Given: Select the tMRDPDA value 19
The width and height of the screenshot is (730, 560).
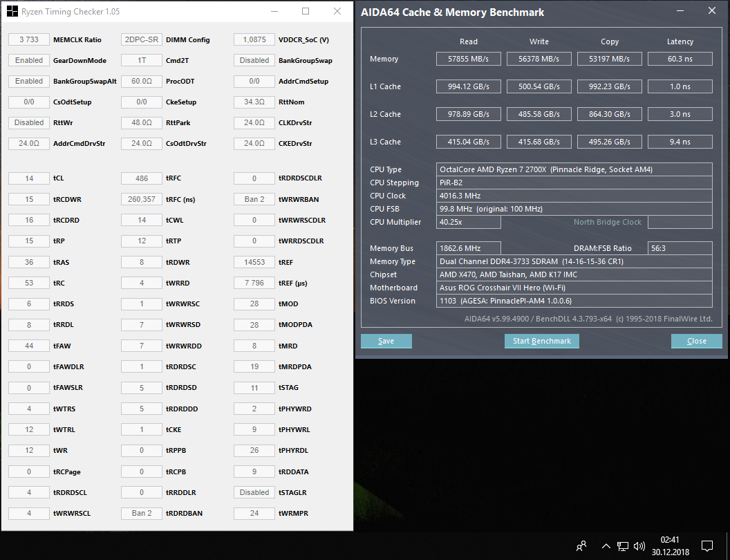Looking at the screenshot, I should (254, 366).
